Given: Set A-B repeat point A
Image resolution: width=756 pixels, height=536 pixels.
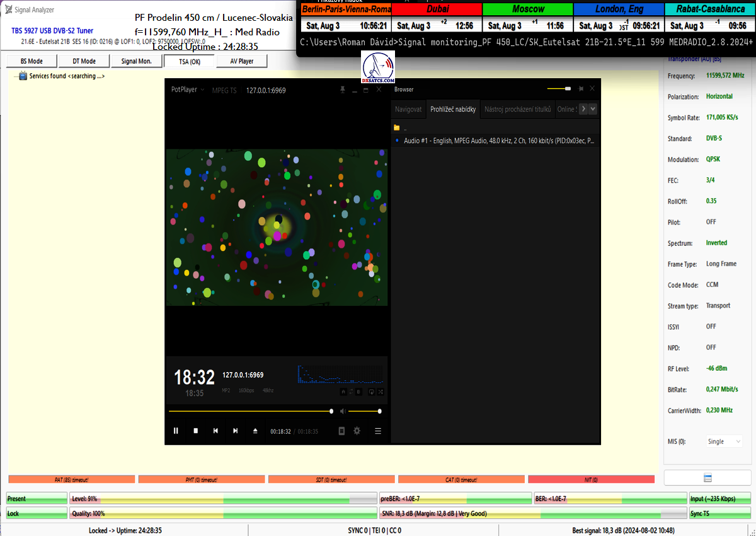Looking at the screenshot, I should (x=343, y=392).
